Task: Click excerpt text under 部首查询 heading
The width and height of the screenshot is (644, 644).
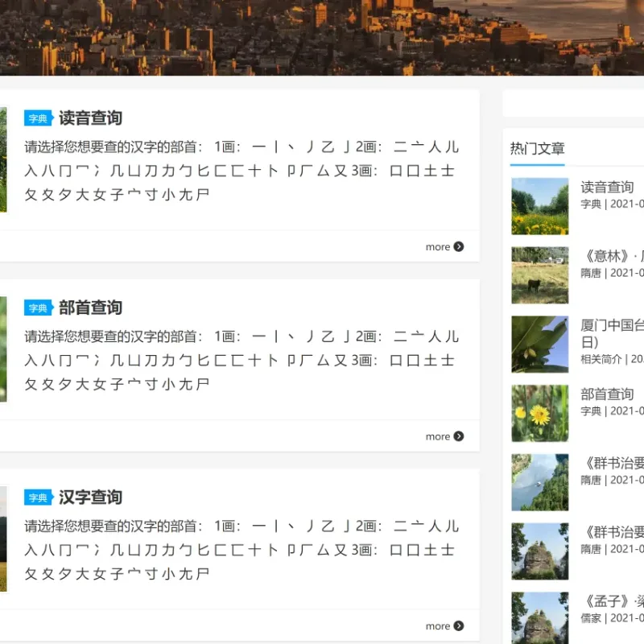Action: click(242, 360)
